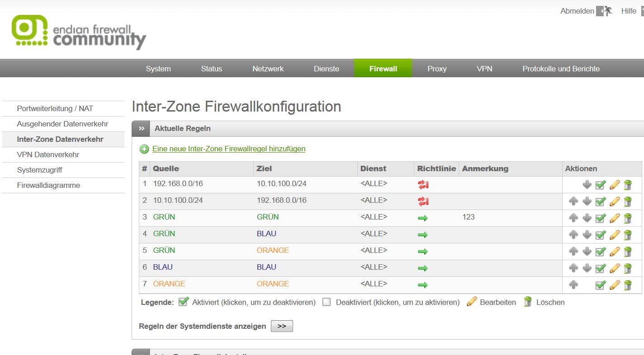
Task: Click the green plus add-rule icon
Action: coord(144,149)
